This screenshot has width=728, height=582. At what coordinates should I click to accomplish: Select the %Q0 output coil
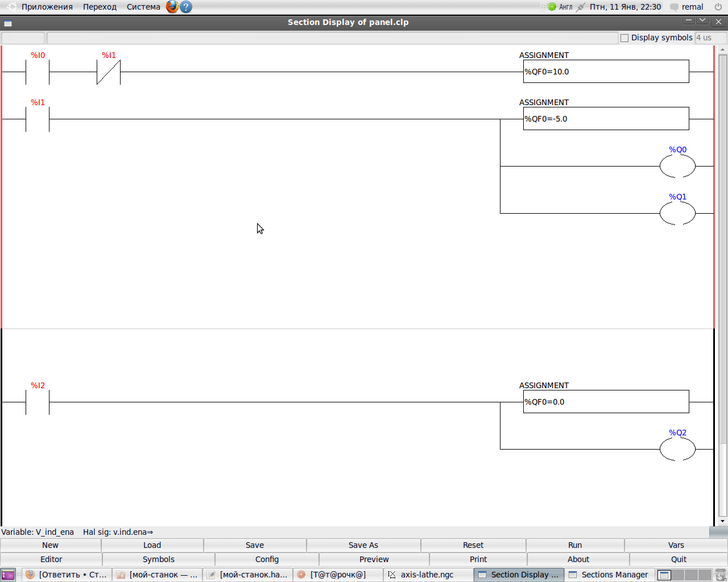pos(677,166)
